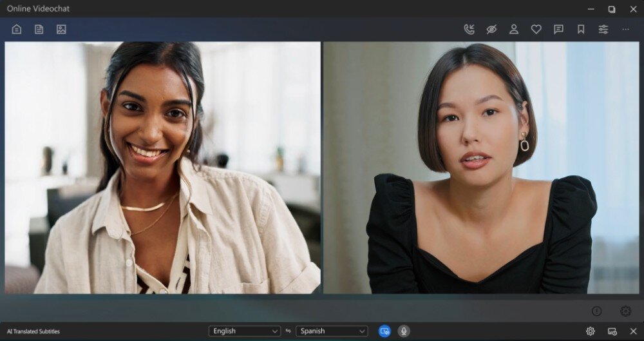Viewport: 644px width, 341px height.
Task: Expand the Spanish target language dropdown
Action: coord(332,331)
